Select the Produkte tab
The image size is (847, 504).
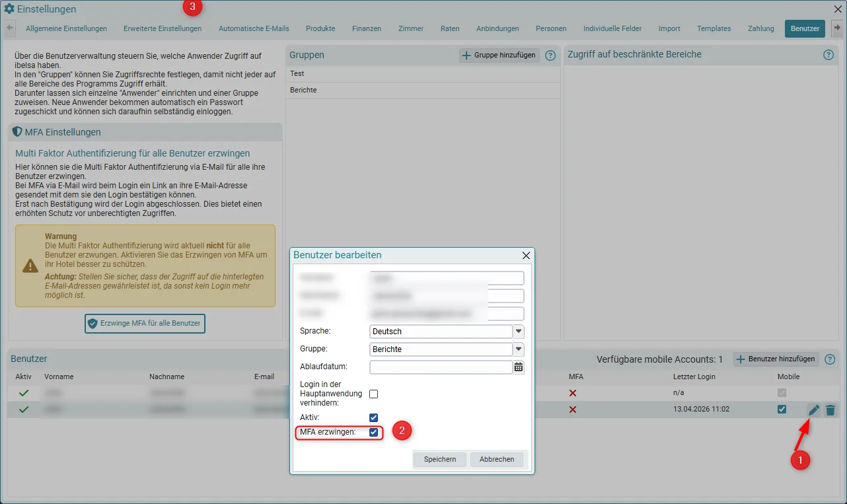[x=320, y=28]
